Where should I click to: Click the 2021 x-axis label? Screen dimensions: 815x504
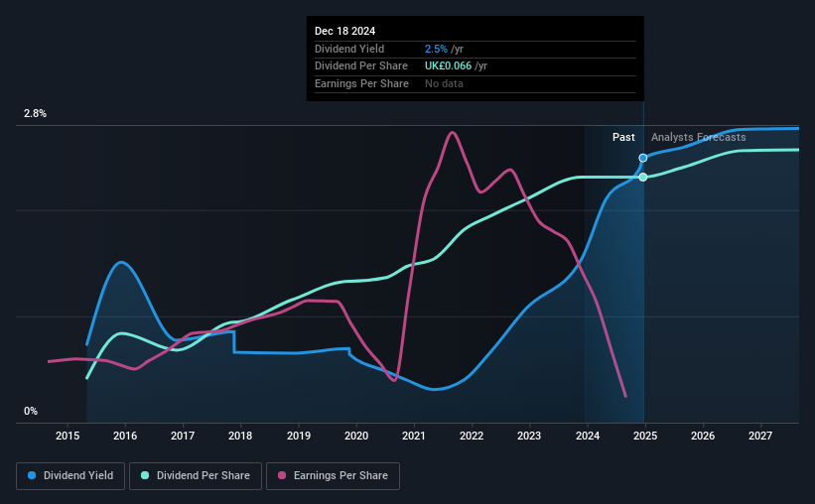[x=414, y=436]
